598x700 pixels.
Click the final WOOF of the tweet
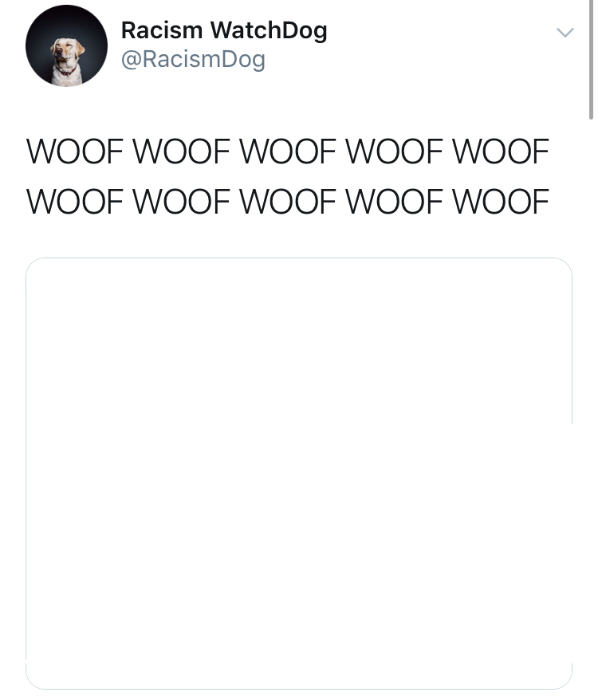[501, 202]
